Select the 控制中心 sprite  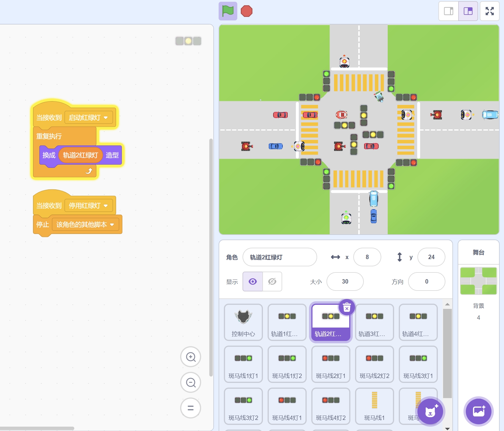(x=243, y=322)
